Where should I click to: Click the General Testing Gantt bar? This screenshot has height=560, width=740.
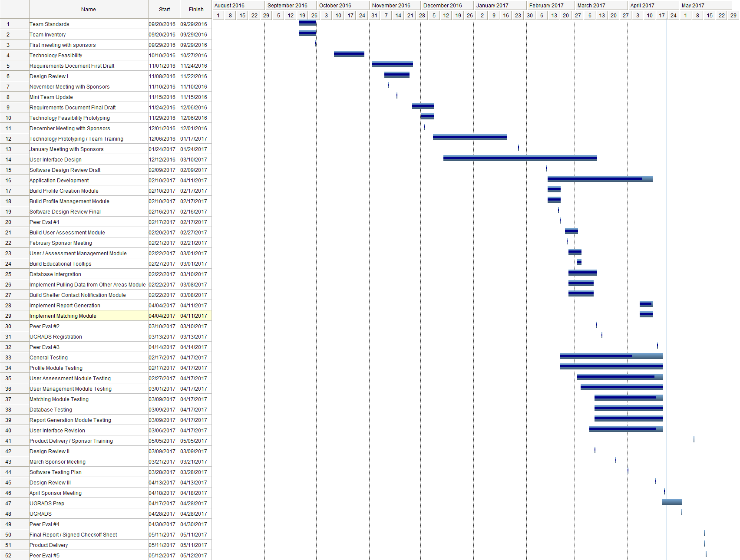611,356
